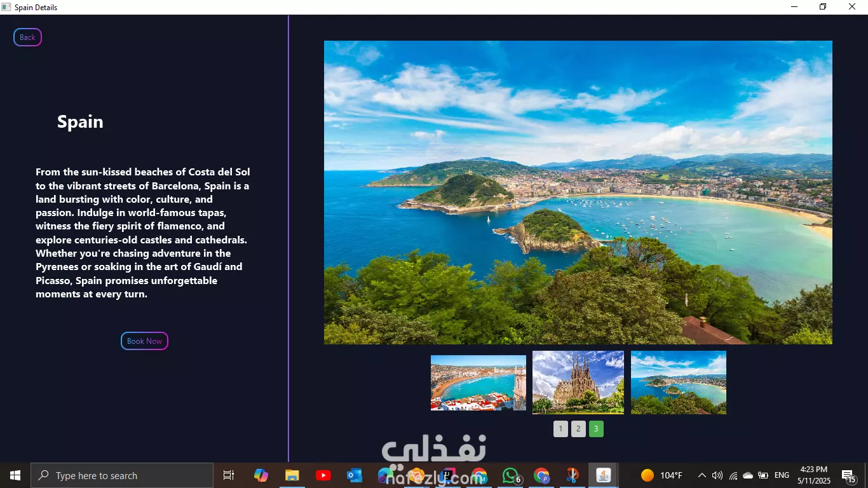Click the Book Now button
This screenshot has width=868, height=488.
144,341
